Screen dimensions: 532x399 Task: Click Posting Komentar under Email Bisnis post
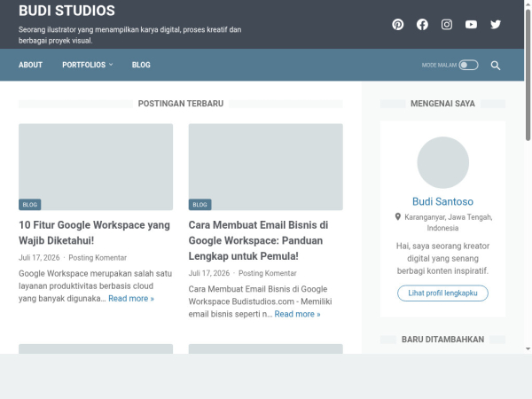pos(268,273)
